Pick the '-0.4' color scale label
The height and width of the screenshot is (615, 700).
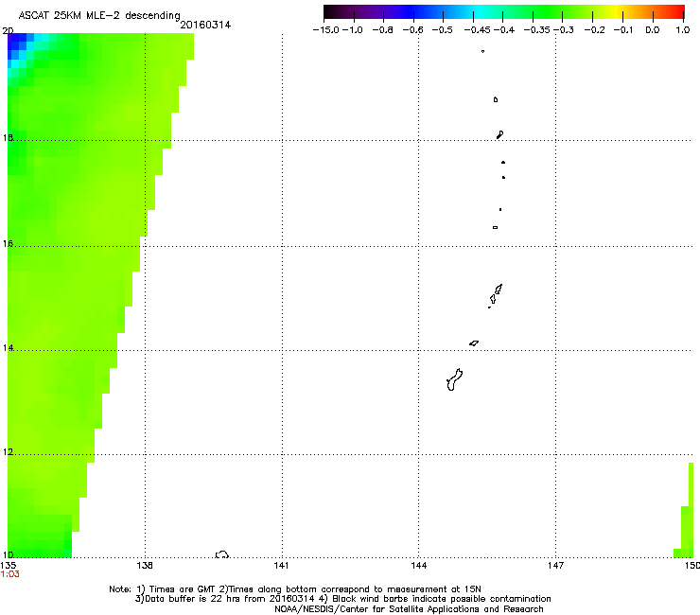[x=503, y=30]
